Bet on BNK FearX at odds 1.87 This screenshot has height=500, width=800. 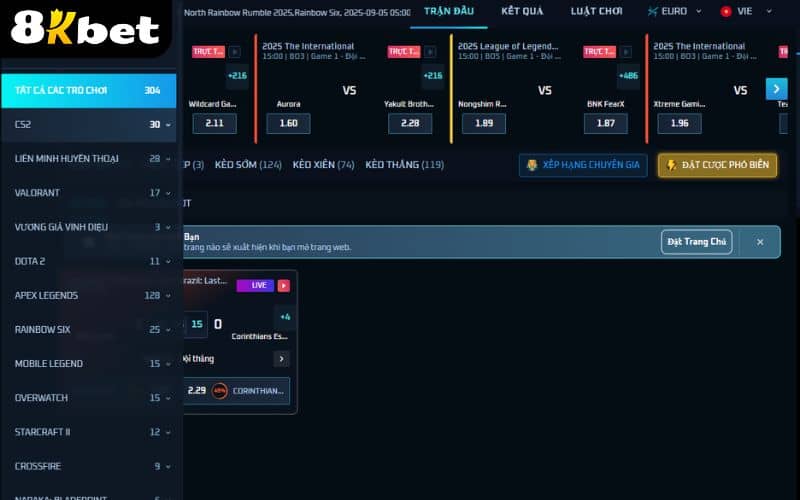tap(606, 123)
